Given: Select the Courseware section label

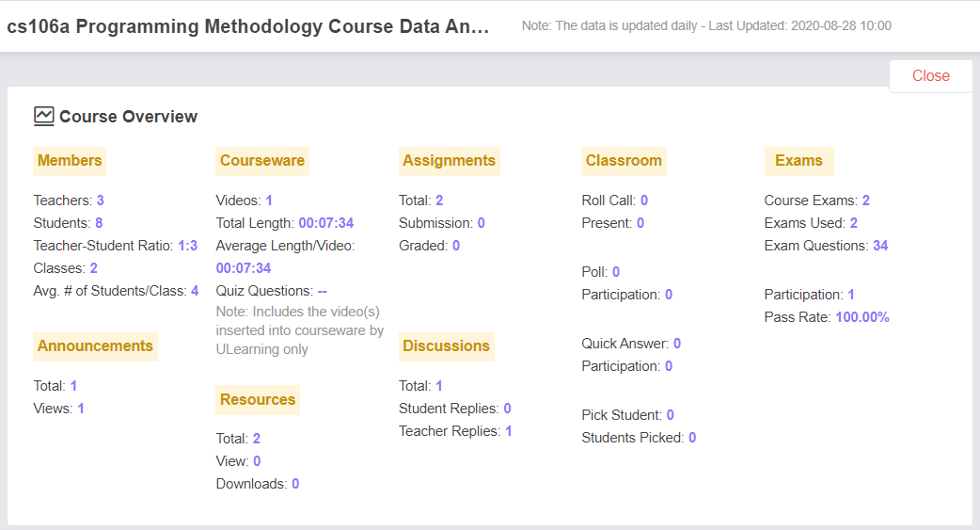Looking at the screenshot, I should click(261, 161).
